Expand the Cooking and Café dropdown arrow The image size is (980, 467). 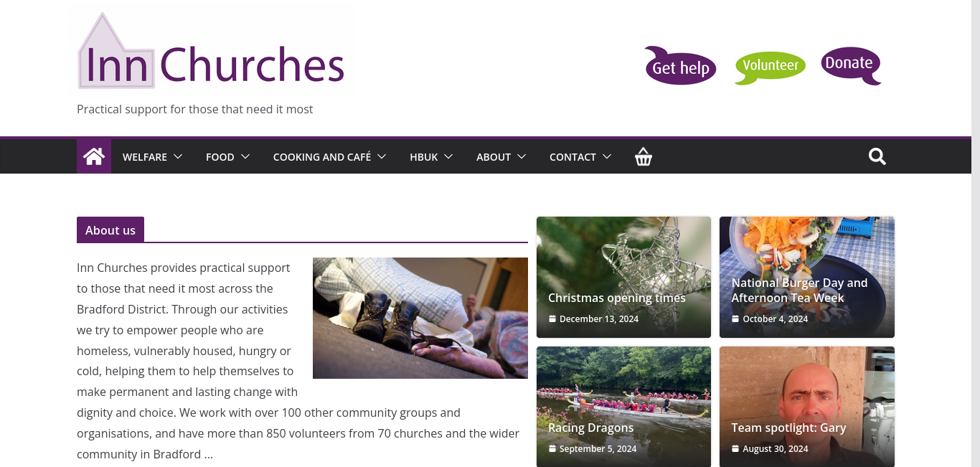coord(382,156)
